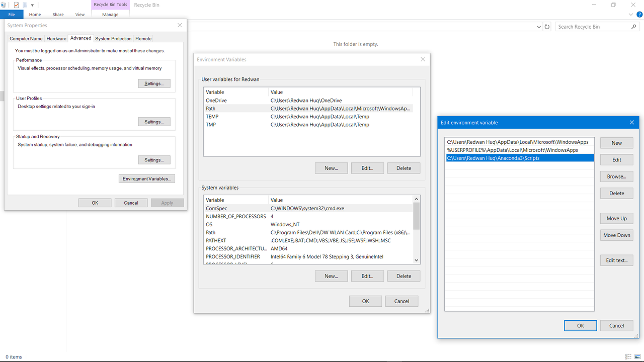Switch to Computer Name tab in System Properties
This screenshot has width=644, height=362.
[x=26, y=39]
